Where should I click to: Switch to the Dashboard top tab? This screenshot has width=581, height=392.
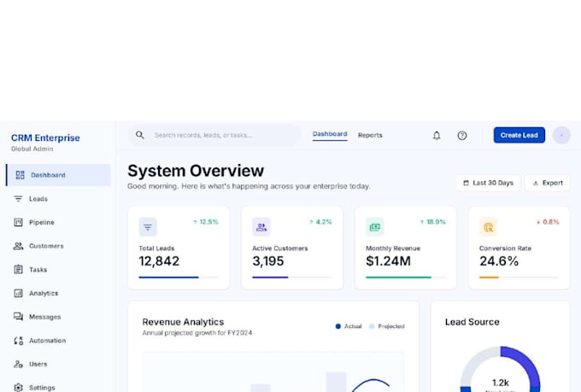click(330, 134)
